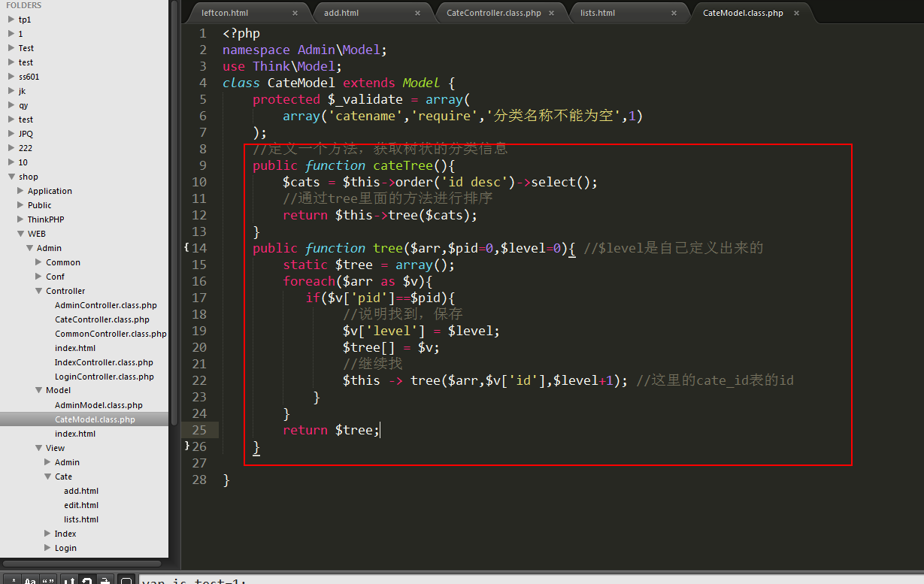The width and height of the screenshot is (924, 584).
Task: Click the 'namespace Admin\Model;' line
Action: point(304,50)
